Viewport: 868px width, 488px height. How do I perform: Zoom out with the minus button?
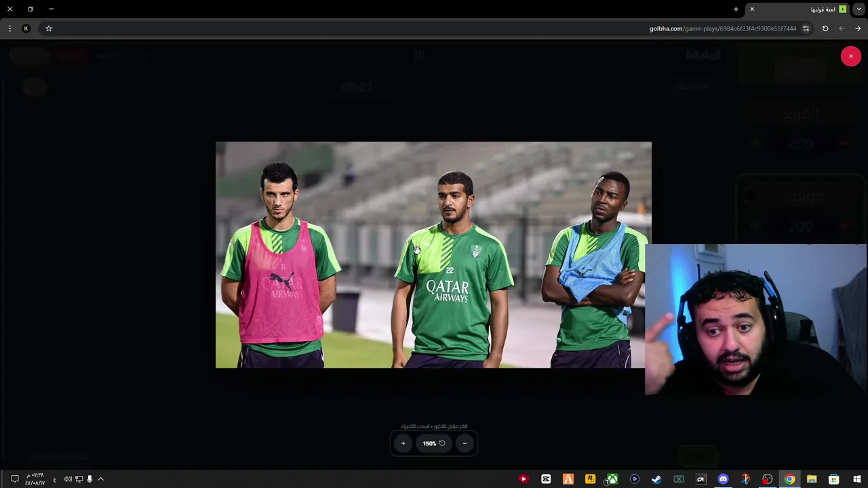[465, 443]
